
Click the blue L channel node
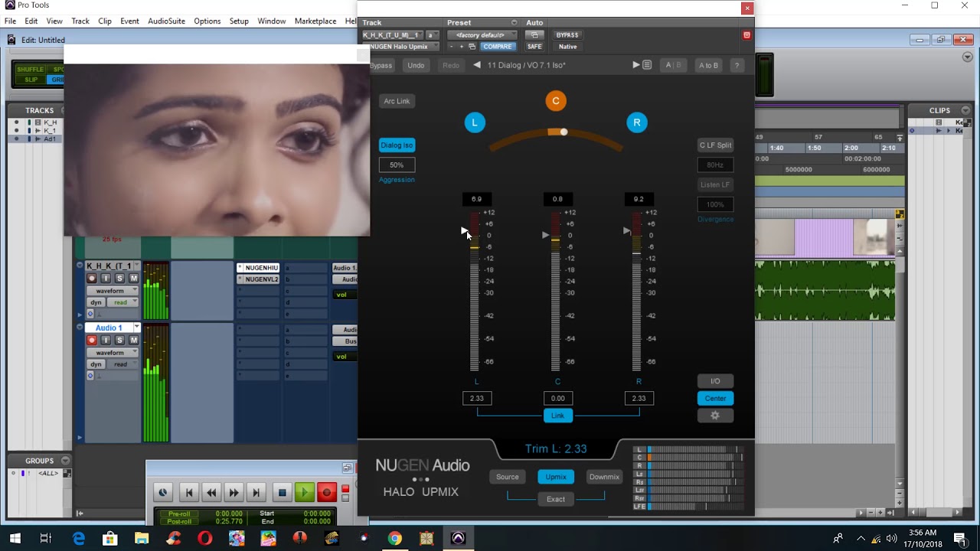point(475,122)
